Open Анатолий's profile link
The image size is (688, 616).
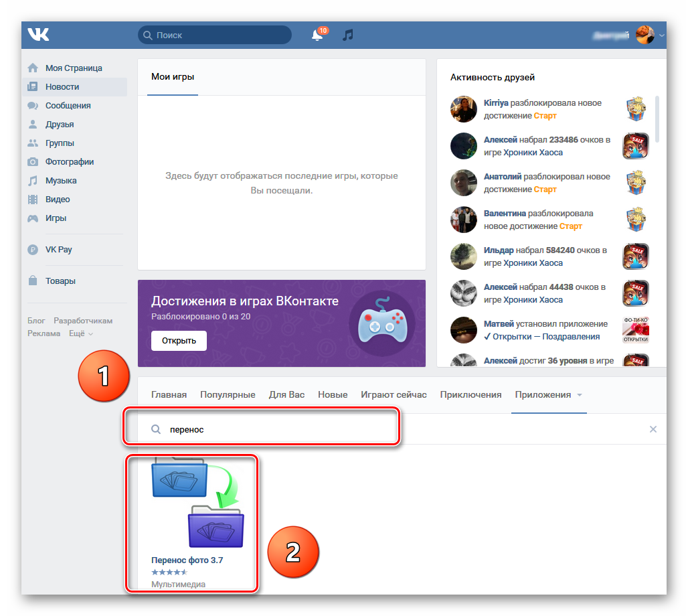pos(503,177)
